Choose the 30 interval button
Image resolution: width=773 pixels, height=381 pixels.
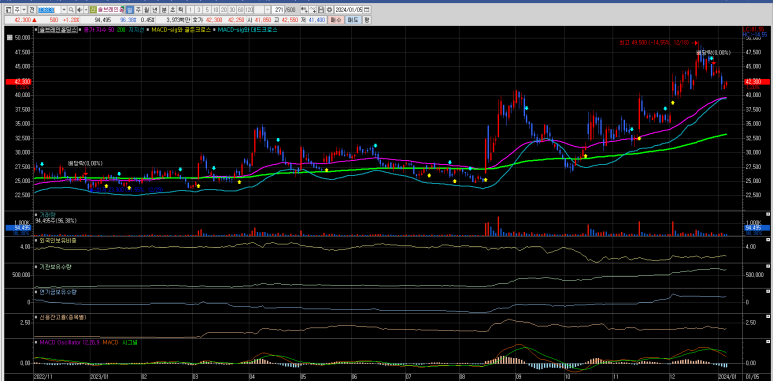coord(232,10)
